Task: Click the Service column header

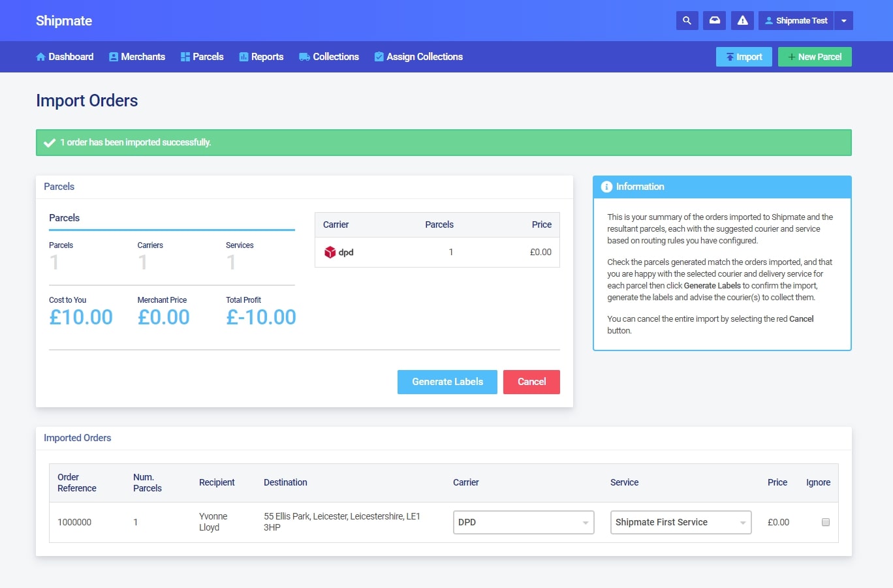Action: (x=624, y=482)
